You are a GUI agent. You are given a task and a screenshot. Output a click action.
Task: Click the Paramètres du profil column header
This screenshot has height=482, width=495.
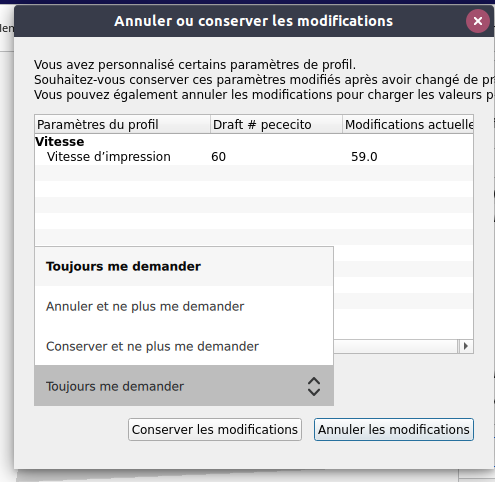pos(122,124)
